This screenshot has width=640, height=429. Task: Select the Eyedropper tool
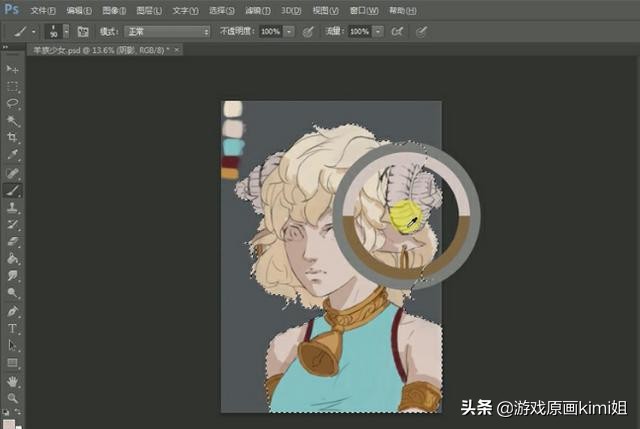[12, 154]
